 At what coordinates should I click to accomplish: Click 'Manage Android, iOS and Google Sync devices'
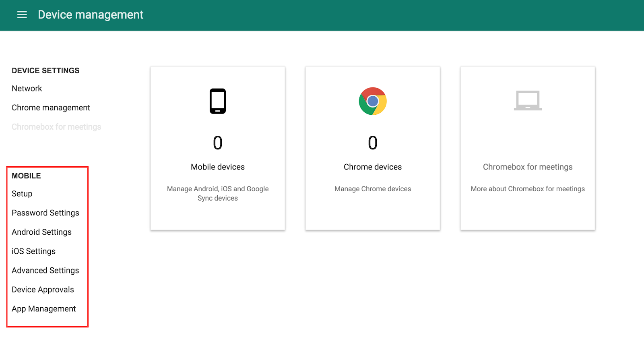pos(218,194)
